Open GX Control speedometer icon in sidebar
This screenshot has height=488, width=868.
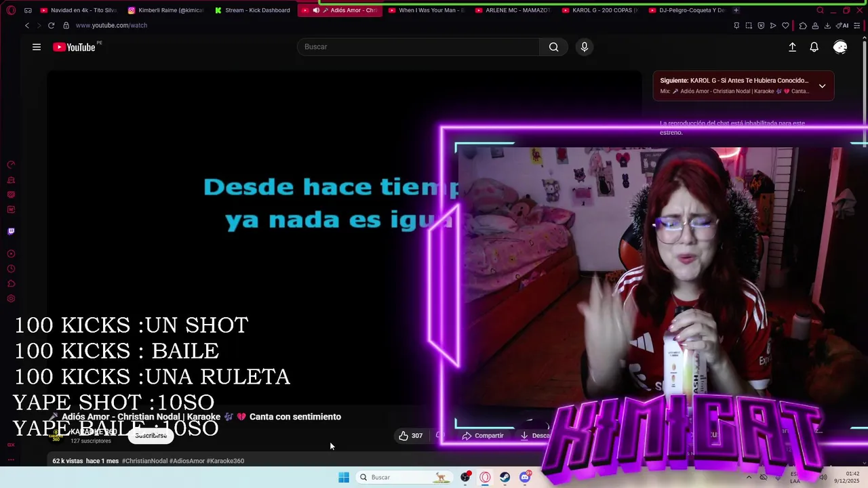(x=11, y=165)
